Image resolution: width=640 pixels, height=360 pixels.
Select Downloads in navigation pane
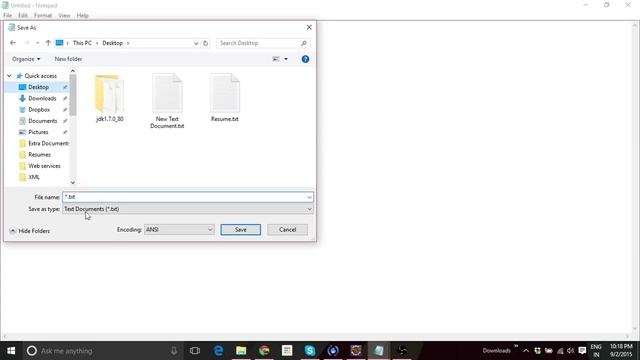coord(42,98)
